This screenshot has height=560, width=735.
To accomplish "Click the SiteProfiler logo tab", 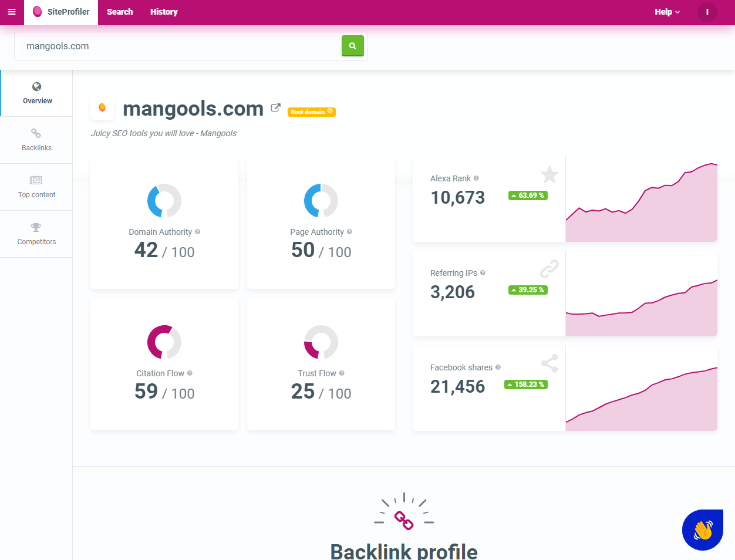I will (x=61, y=12).
